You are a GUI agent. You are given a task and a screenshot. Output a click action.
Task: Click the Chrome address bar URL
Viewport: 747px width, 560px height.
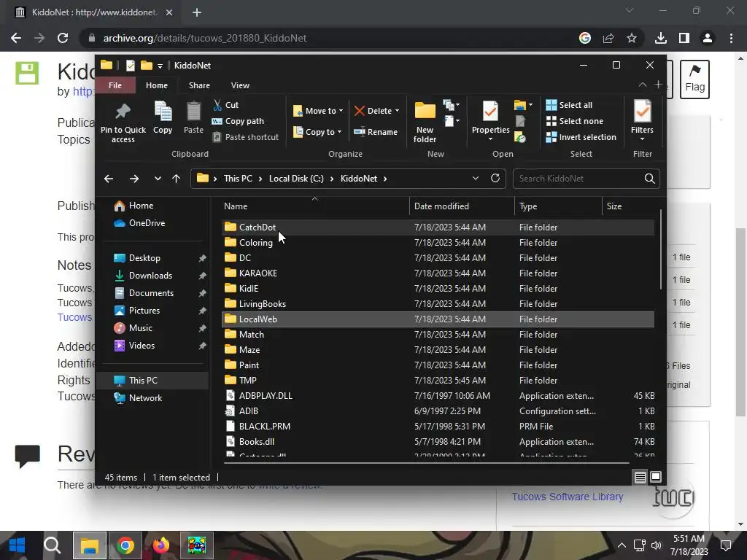(x=205, y=38)
